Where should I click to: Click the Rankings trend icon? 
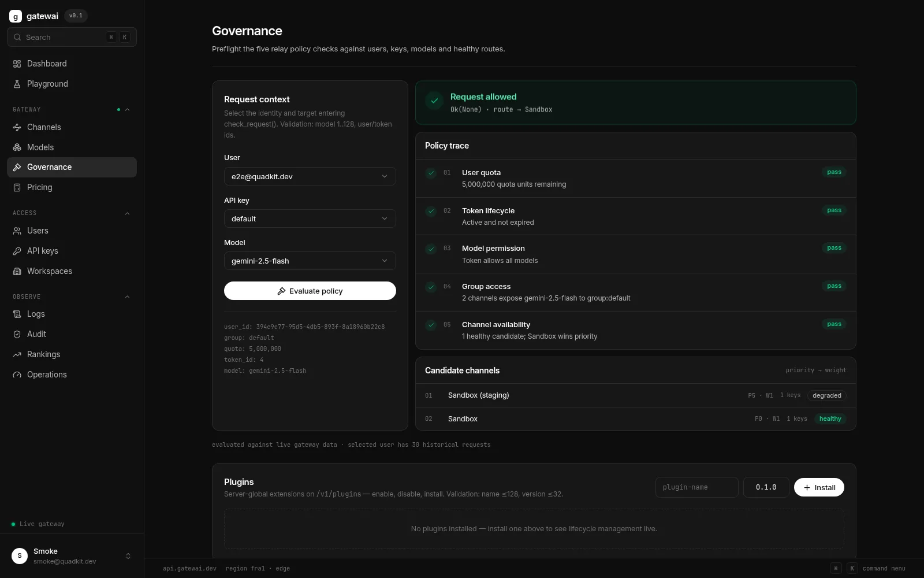(x=17, y=354)
